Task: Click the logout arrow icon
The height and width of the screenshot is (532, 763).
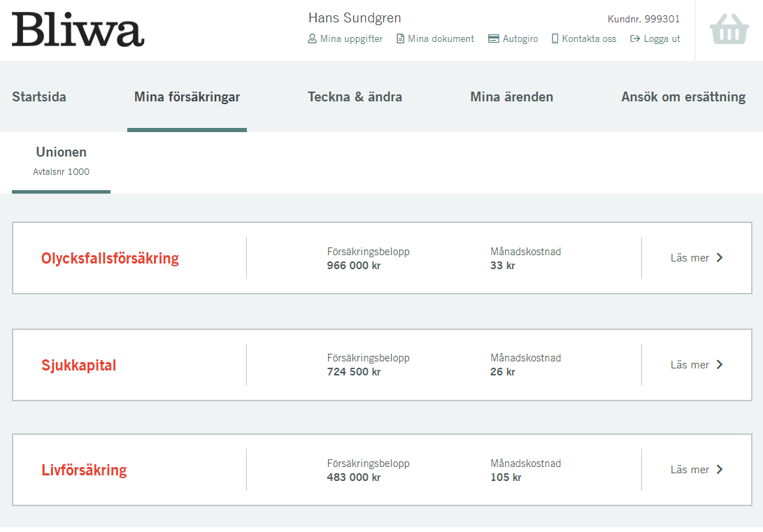Action: point(635,38)
